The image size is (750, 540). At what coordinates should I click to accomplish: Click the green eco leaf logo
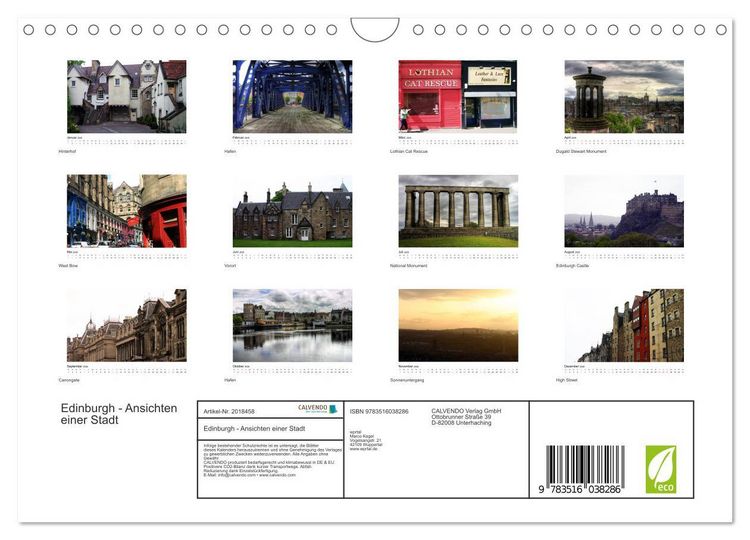(x=661, y=469)
